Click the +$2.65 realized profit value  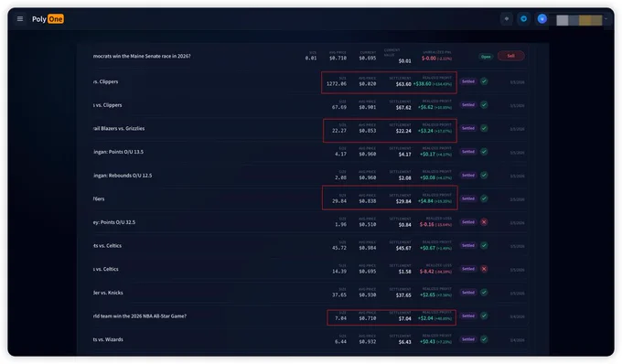point(426,294)
